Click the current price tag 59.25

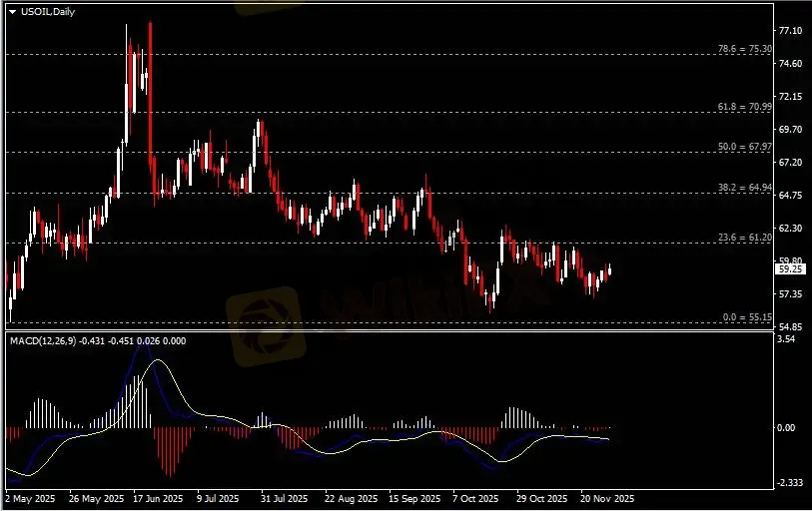coord(790,269)
